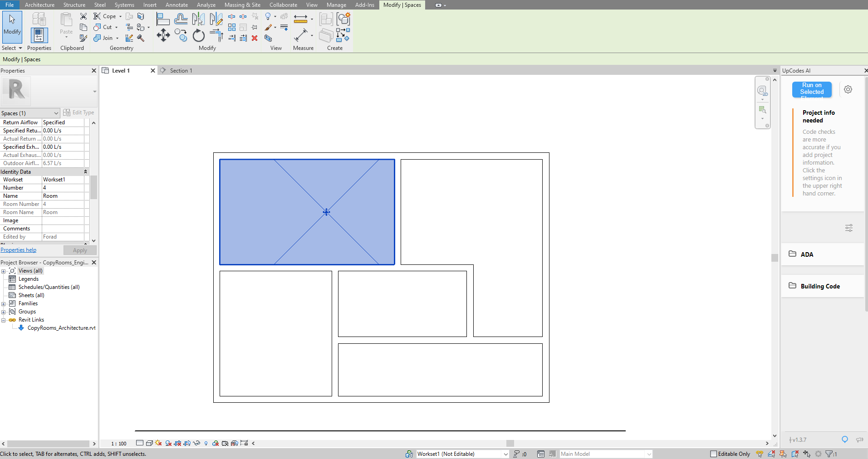Select the Rotate tool
Image resolution: width=868 pixels, height=459 pixels.
(198, 35)
